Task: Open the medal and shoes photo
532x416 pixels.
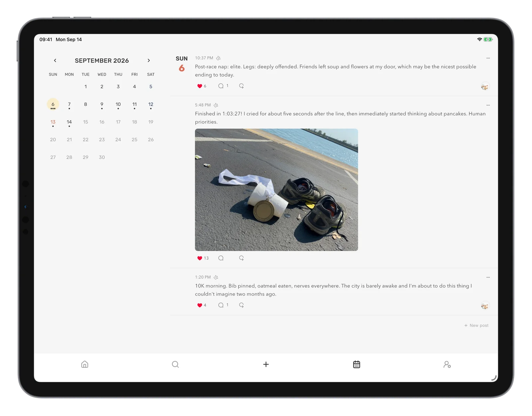Action: pos(276,190)
